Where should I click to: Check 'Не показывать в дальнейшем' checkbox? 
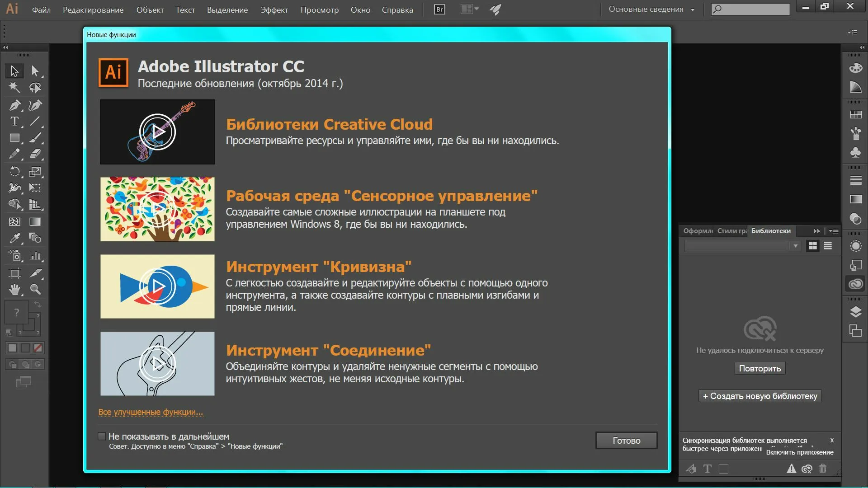pyautogui.click(x=102, y=436)
